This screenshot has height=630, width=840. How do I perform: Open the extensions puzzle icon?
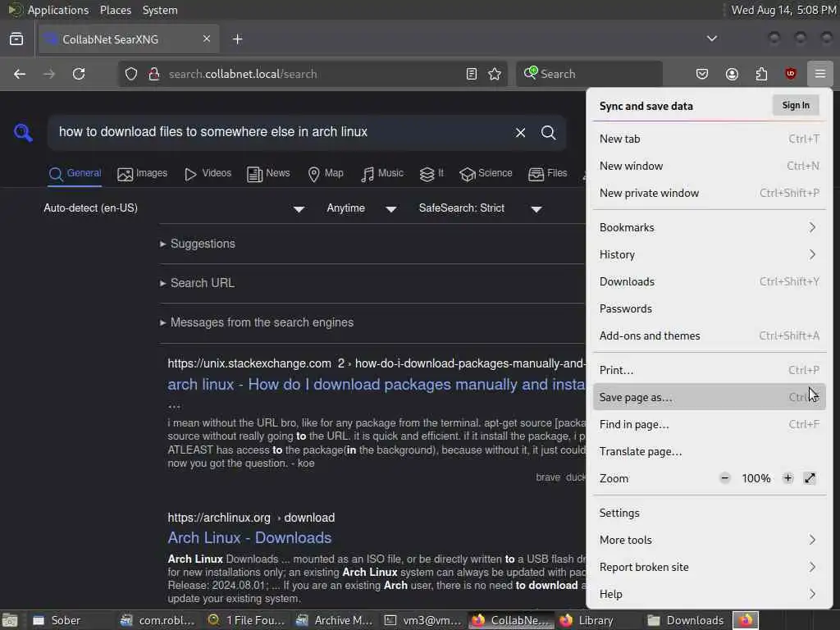click(x=761, y=74)
